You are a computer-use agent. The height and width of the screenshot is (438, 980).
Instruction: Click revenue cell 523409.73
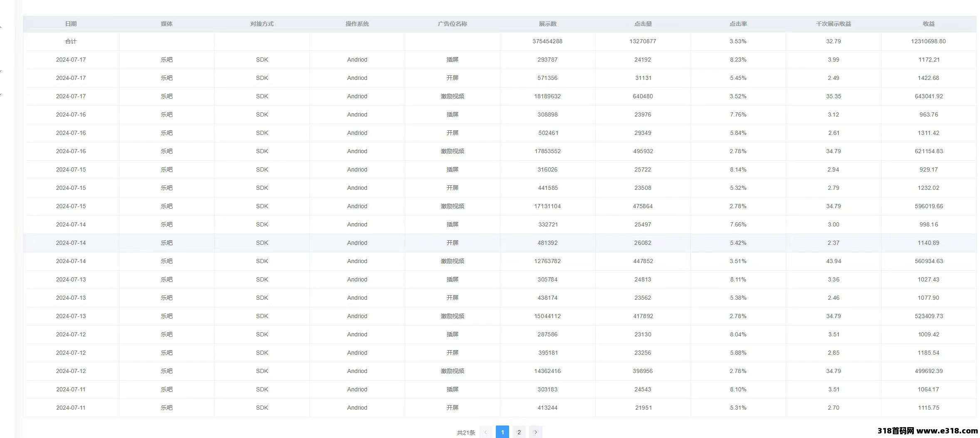click(928, 316)
